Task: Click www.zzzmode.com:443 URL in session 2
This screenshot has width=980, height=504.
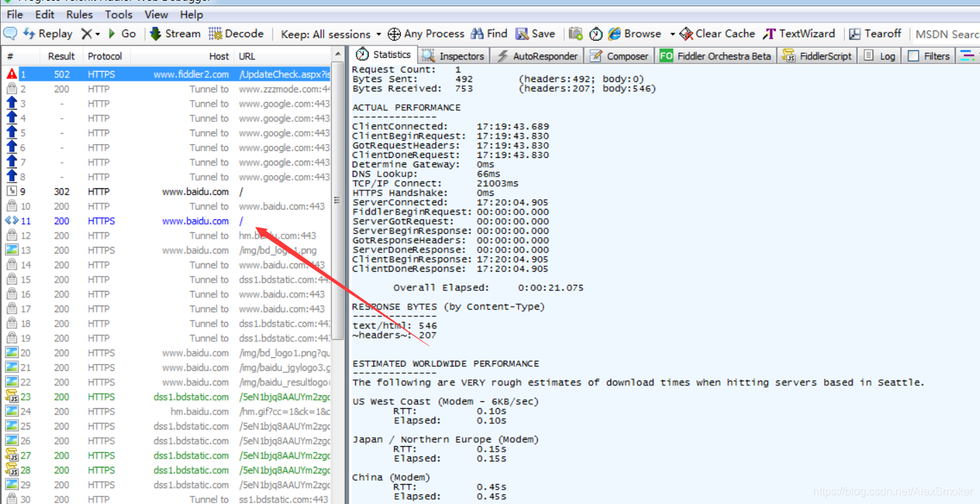Action: [x=285, y=89]
